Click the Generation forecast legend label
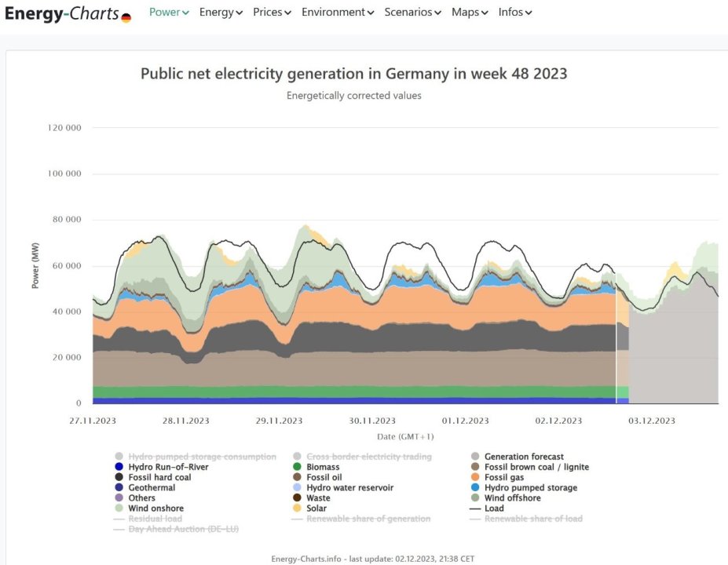 (x=524, y=457)
